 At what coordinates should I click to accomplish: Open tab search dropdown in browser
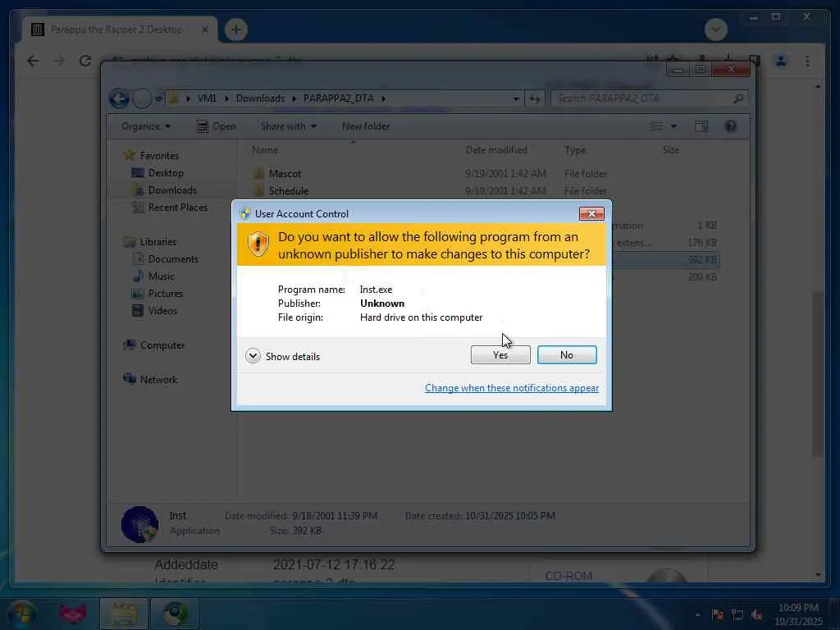715,30
